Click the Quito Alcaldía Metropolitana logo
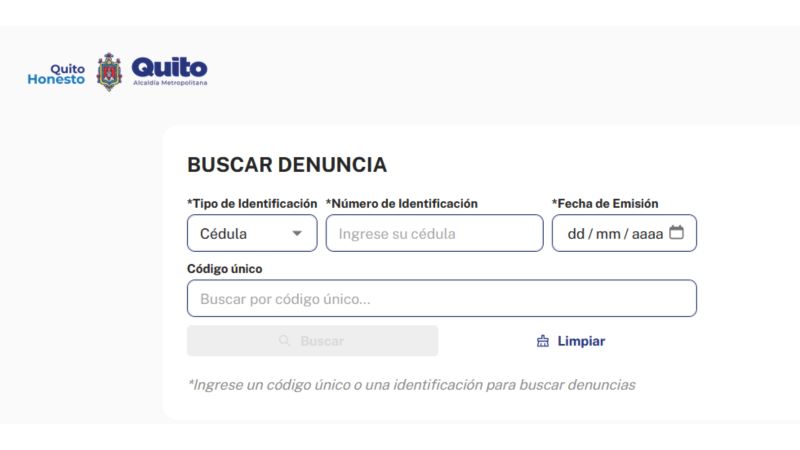Screen dimensions: 800x450 click(170, 71)
